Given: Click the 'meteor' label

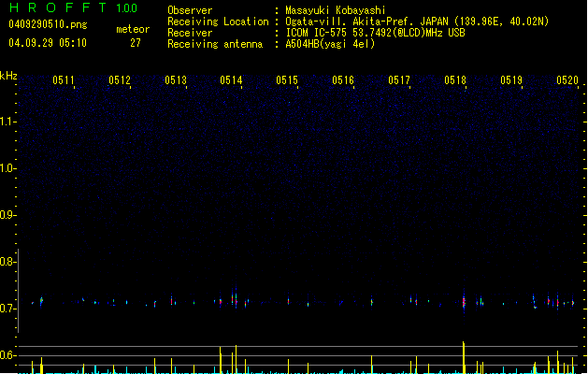Looking at the screenshot, I should pyautogui.click(x=133, y=29).
